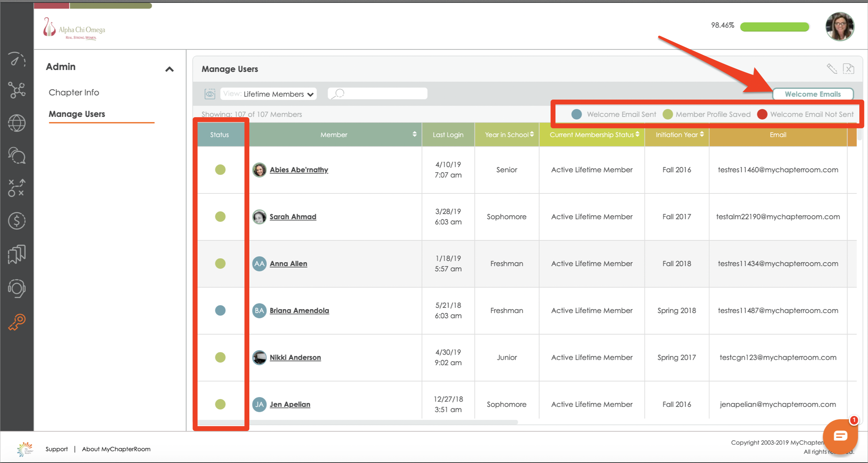Toggle the eye view icon in toolbar
The height and width of the screenshot is (463, 868).
tap(210, 94)
